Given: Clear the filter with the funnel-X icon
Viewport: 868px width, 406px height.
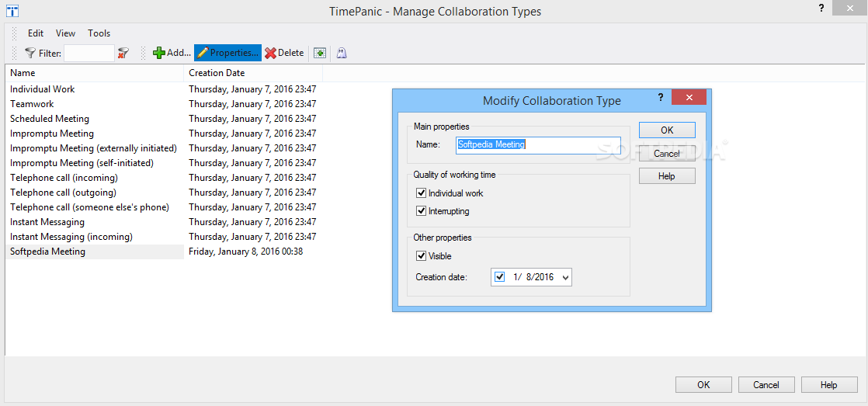Looking at the screenshot, I should coord(123,53).
